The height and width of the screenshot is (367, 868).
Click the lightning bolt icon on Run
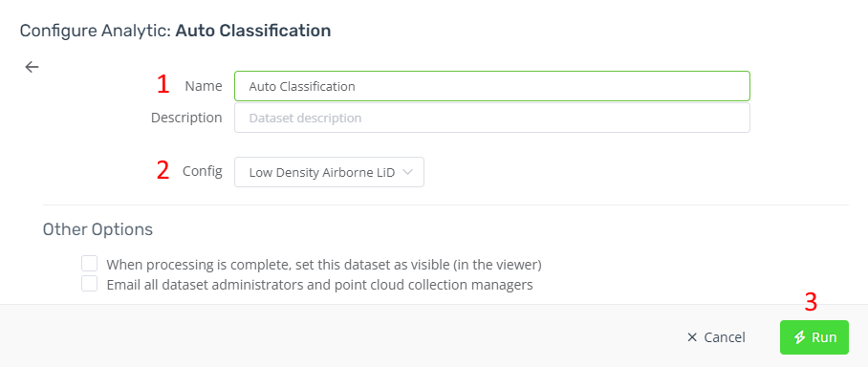coord(799,337)
